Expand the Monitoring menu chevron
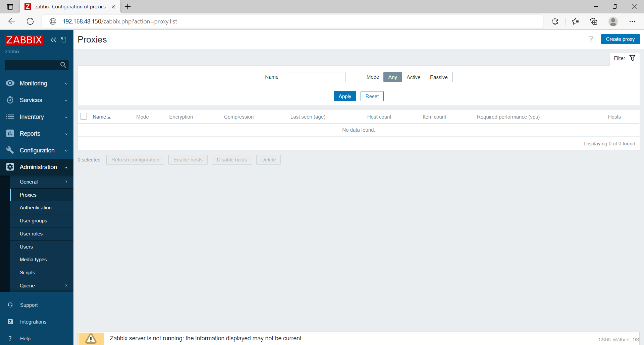 click(x=66, y=84)
